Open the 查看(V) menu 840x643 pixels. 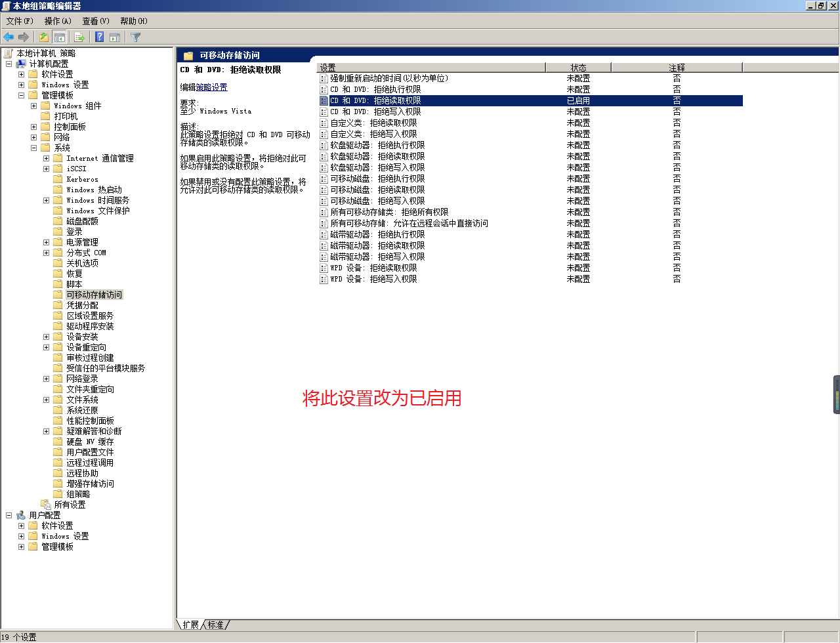point(96,21)
